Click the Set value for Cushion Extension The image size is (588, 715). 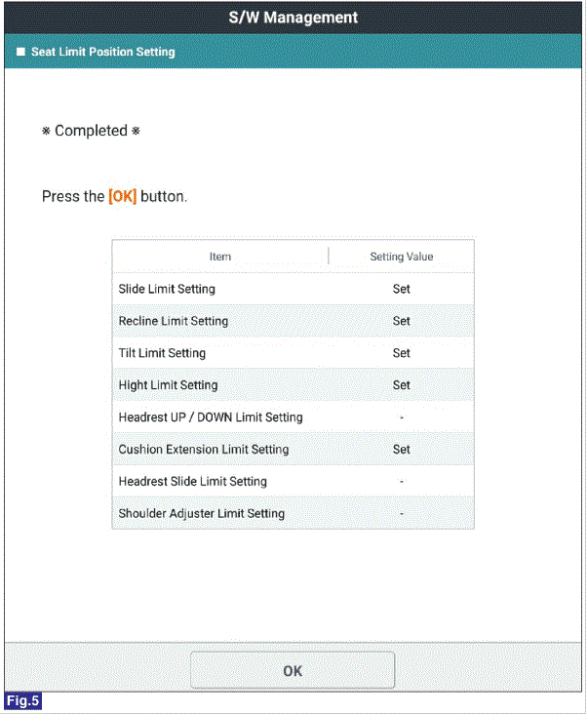402,449
